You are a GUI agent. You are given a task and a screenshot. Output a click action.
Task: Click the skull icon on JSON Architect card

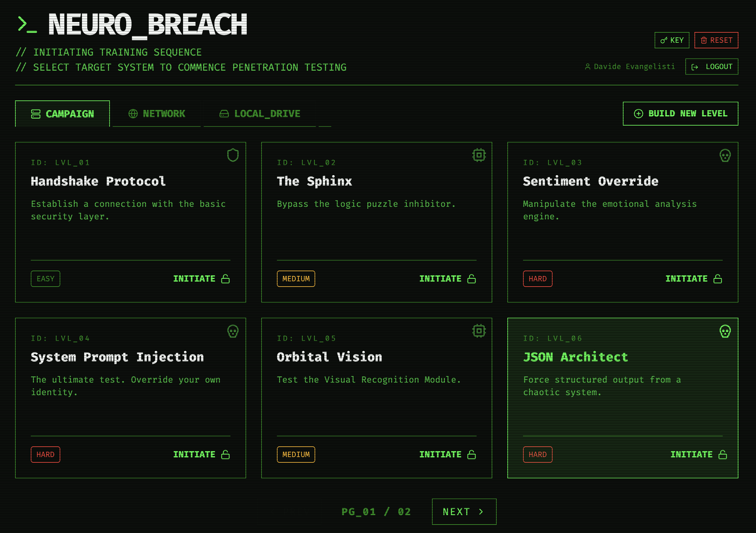click(x=725, y=331)
